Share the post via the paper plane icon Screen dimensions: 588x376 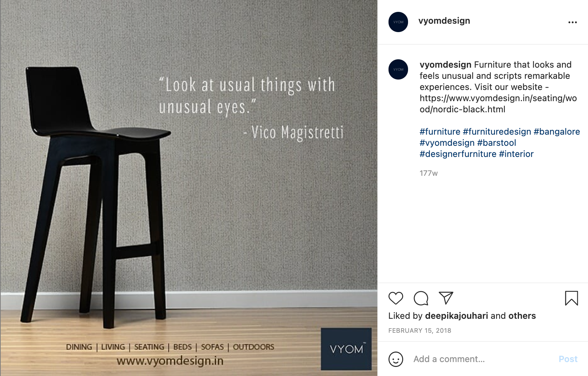(446, 298)
